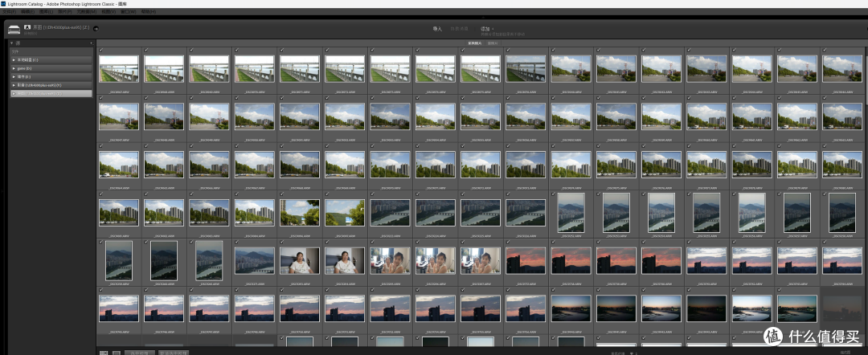868x355 pixels.
Task: Click the source drive icon in import header
Action: (x=14, y=29)
